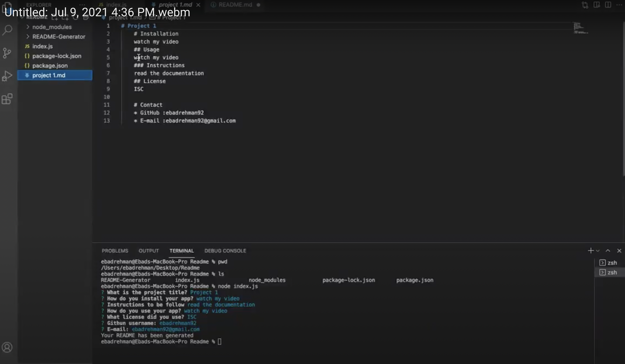Open the Source Control view
Image resolution: width=625 pixels, height=364 pixels.
click(x=7, y=53)
